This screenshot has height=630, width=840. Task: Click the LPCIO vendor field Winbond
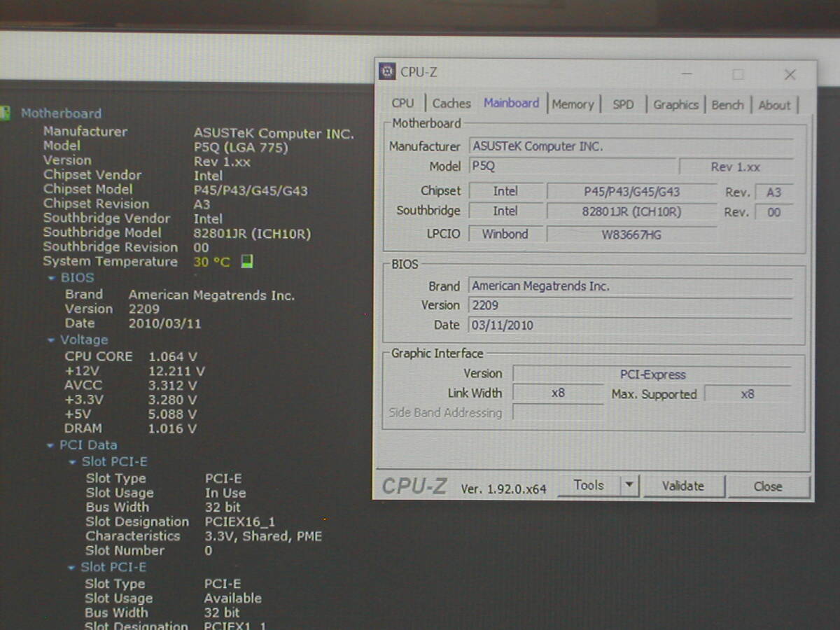coord(505,234)
